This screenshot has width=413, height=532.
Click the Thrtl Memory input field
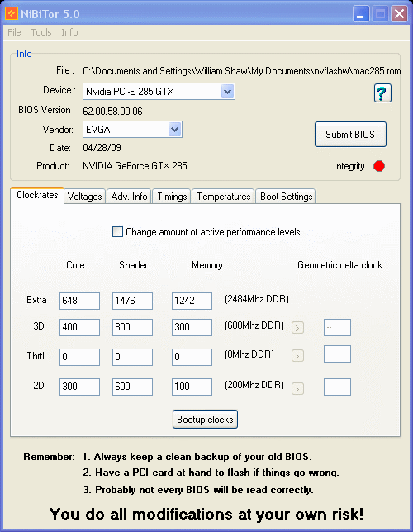point(192,357)
